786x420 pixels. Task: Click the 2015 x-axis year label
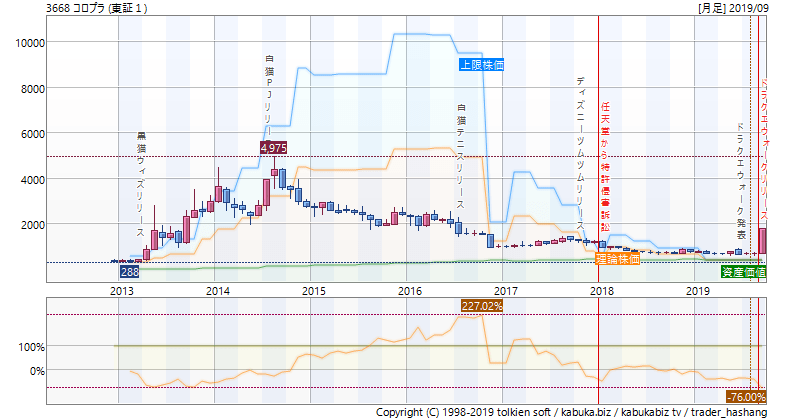(314, 291)
